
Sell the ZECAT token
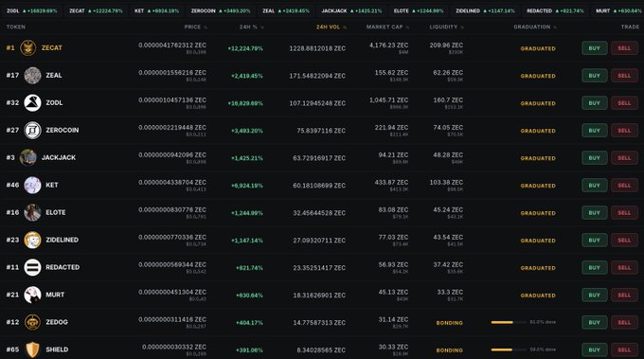pos(624,48)
